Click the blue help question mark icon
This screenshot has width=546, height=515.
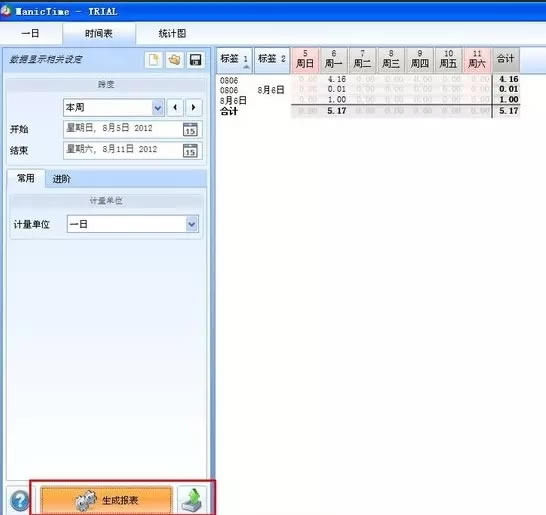20,500
